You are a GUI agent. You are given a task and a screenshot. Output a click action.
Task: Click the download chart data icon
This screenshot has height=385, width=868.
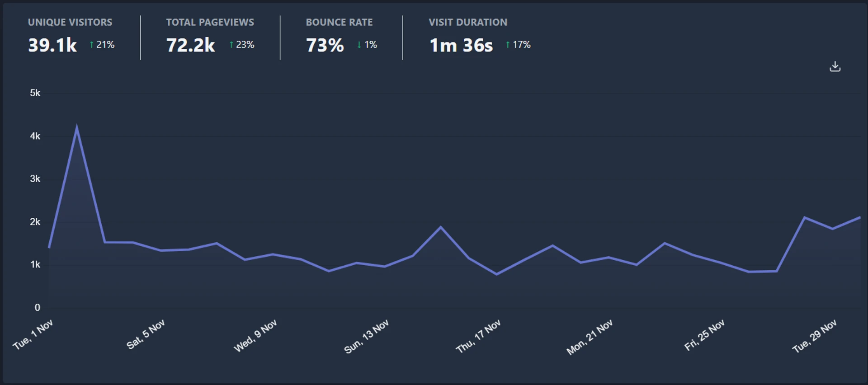tap(835, 67)
